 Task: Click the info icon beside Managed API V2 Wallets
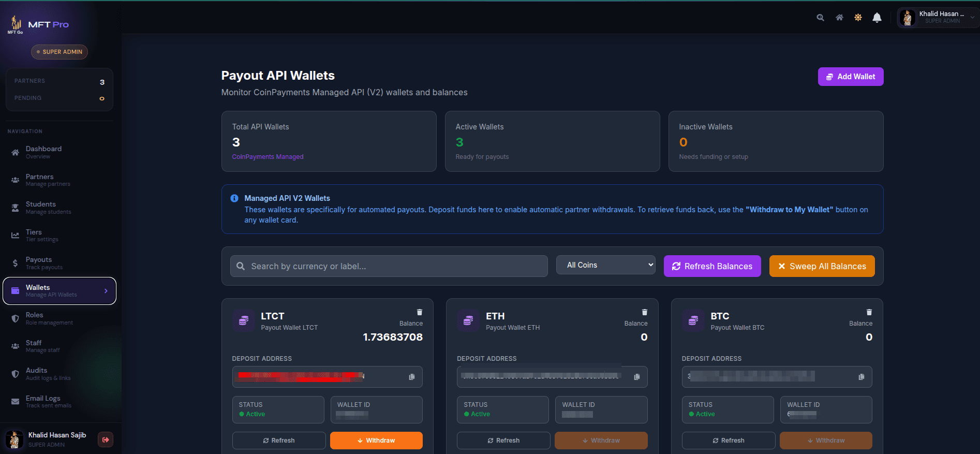[234, 198]
